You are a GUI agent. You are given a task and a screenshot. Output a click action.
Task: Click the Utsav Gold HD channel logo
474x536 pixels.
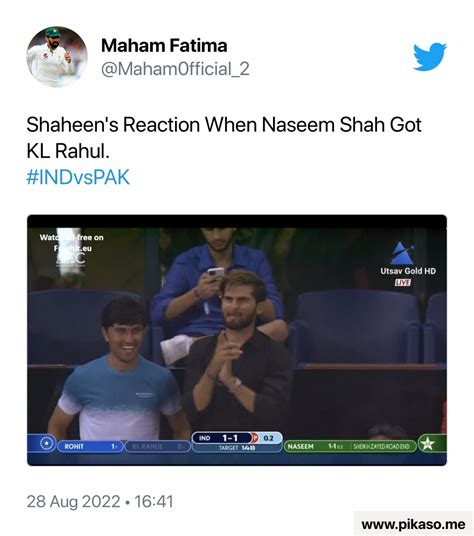tap(408, 259)
